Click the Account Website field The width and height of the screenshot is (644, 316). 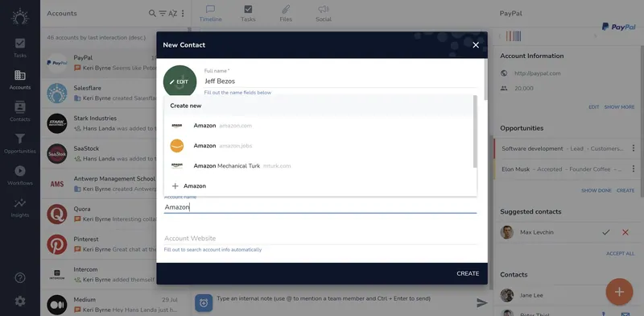(x=320, y=239)
